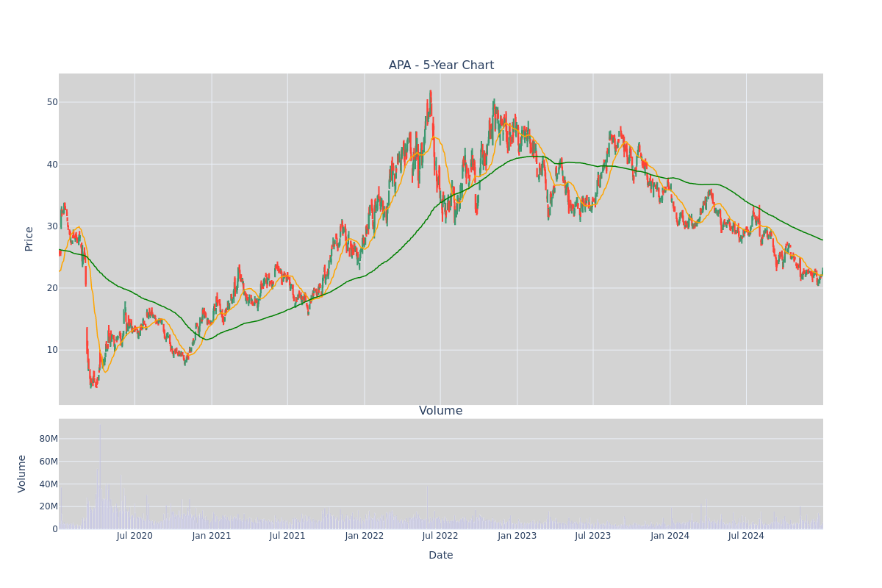The width and height of the screenshot is (882, 588).
Task: Click the 'Jul 2020' date tick
Action: [135, 536]
